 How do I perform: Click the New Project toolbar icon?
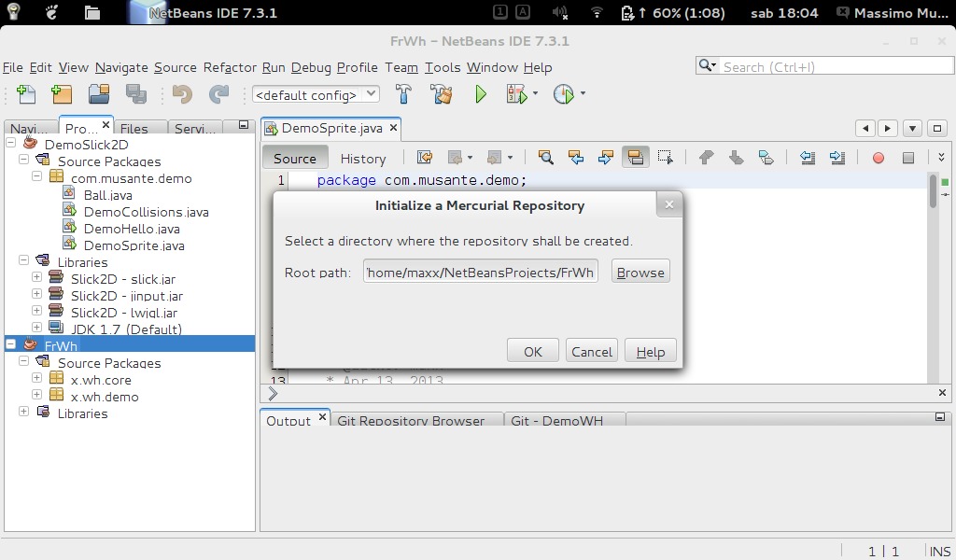pyautogui.click(x=62, y=94)
